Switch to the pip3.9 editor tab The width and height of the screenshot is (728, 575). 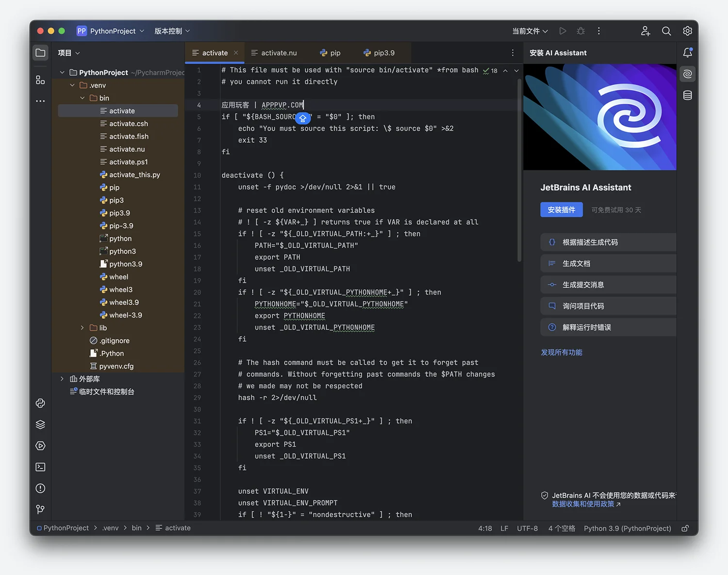click(x=379, y=52)
